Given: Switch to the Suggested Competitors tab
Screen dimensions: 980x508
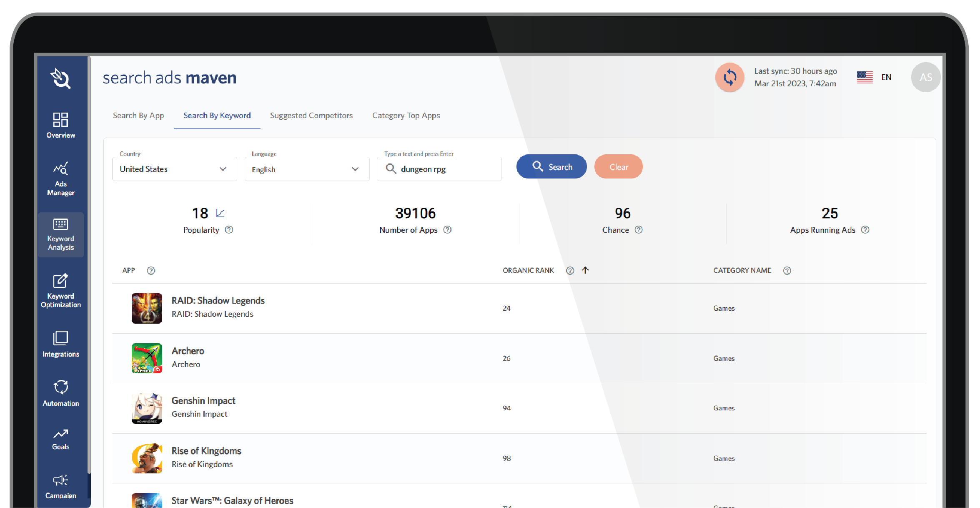Looking at the screenshot, I should [x=311, y=116].
